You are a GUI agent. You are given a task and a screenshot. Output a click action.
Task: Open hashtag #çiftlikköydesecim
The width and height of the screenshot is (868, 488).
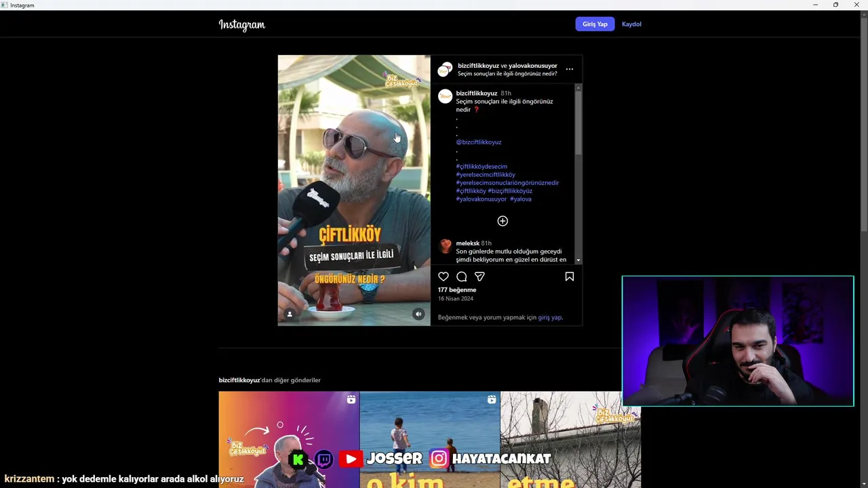[x=481, y=166]
